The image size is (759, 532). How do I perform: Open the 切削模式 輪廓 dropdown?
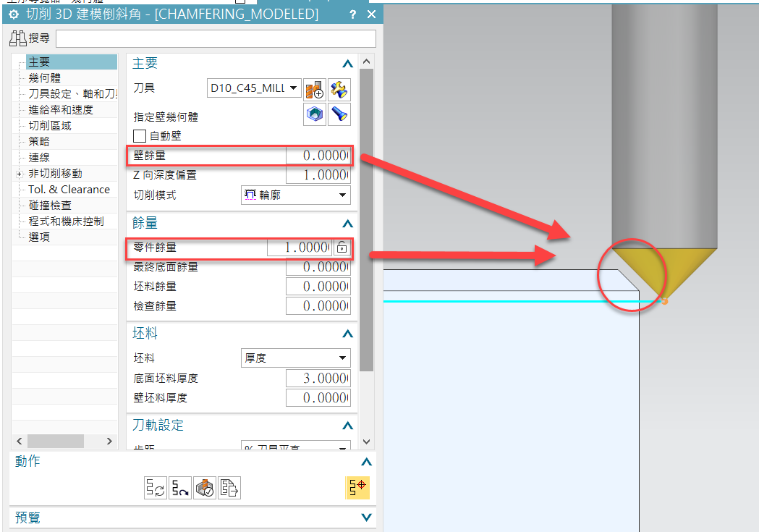point(296,195)
